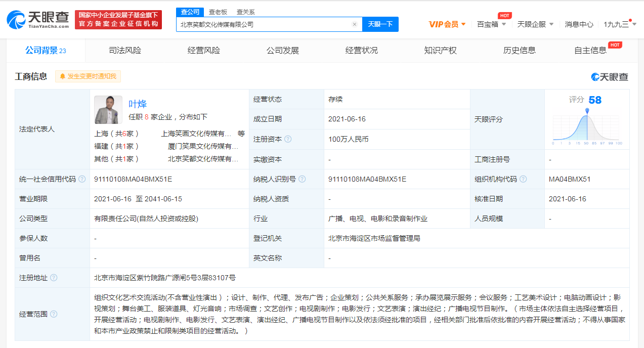Click the 等 more companies text
Screen dimensions: 644x348
pos(241,134)
